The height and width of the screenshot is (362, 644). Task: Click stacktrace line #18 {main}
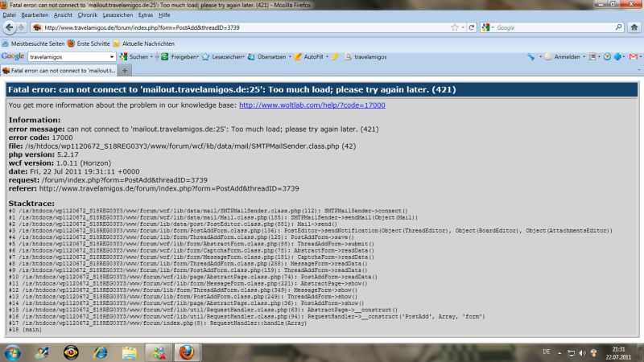coord(25,330)
